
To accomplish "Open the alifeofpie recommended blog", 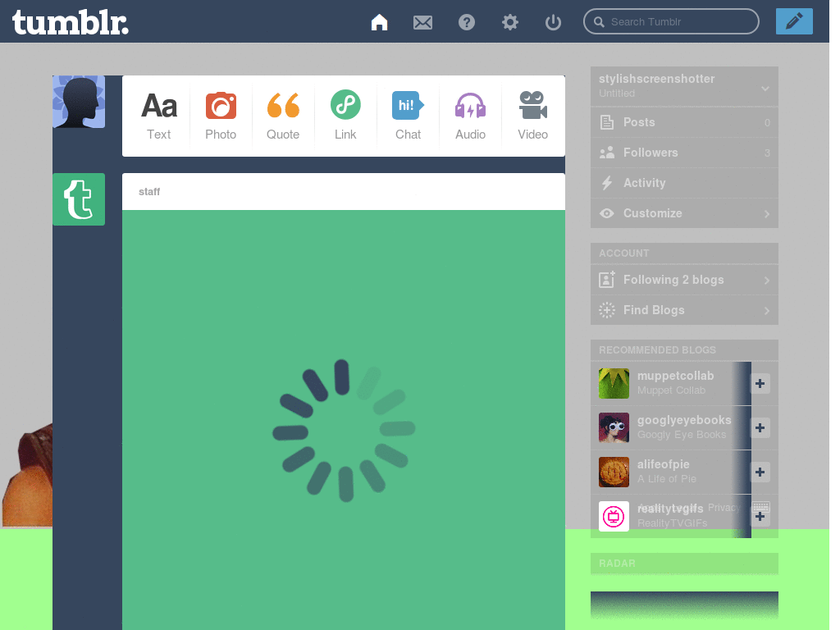I will pos(663,464).
